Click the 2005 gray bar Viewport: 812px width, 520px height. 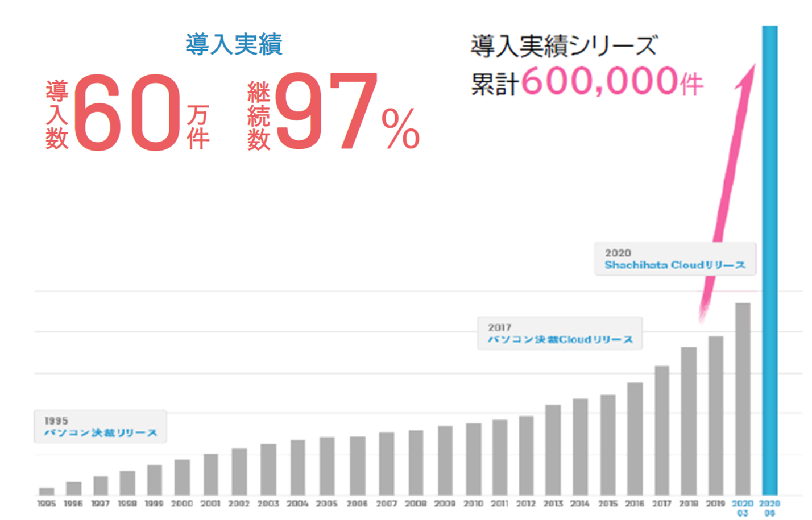point(327,465)
